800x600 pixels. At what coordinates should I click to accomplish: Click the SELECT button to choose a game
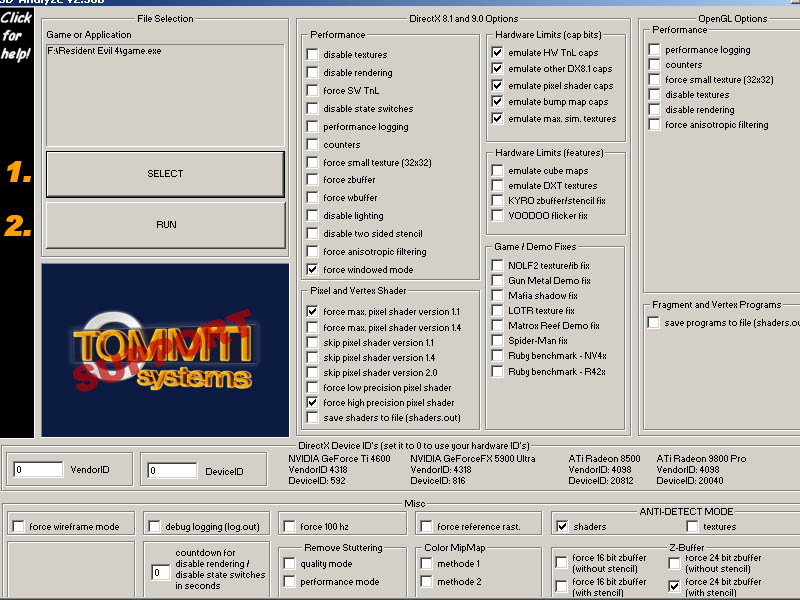click(x=165, y=173)
